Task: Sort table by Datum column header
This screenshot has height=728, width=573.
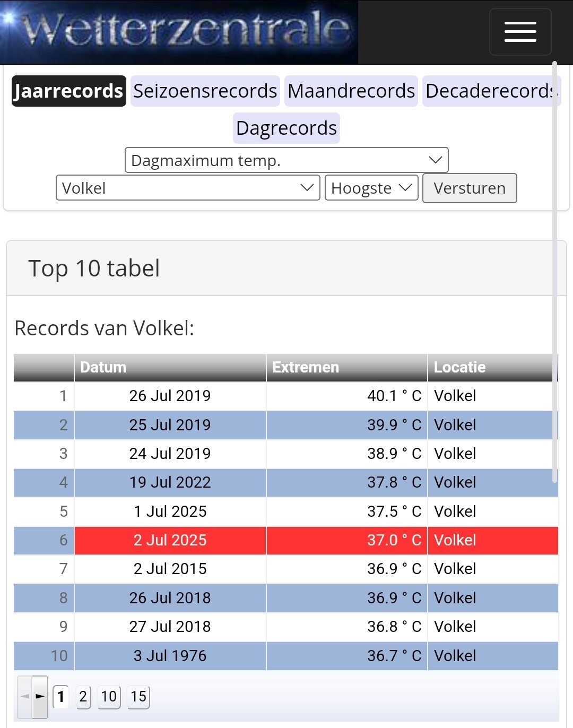Action: coord(170,367)
